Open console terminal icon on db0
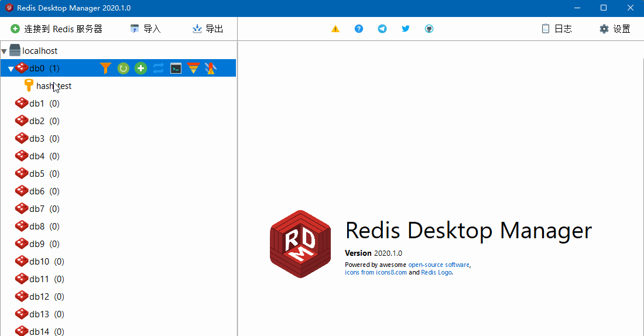 pos(176,68)
